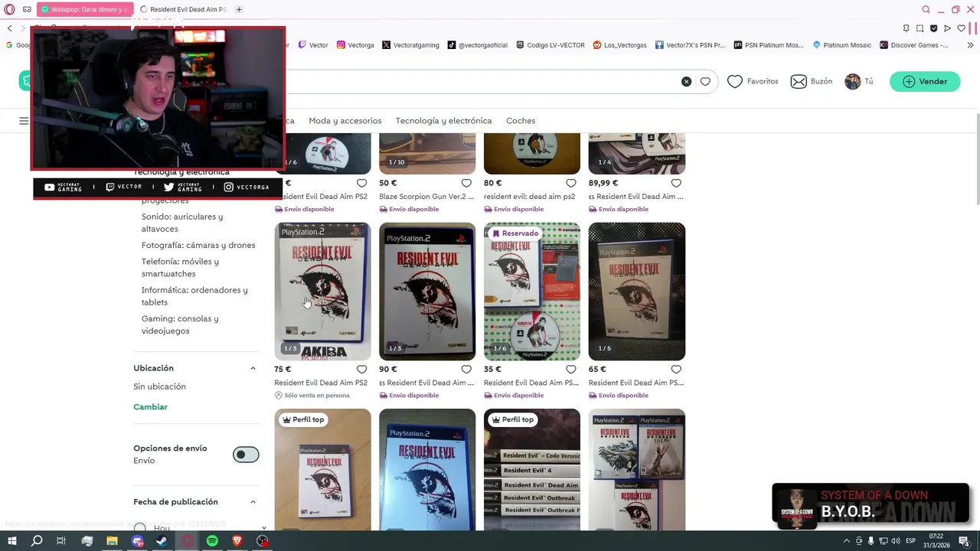
Task: Favorite the 89,99 € listing
Action: click(x=676, y=183)
